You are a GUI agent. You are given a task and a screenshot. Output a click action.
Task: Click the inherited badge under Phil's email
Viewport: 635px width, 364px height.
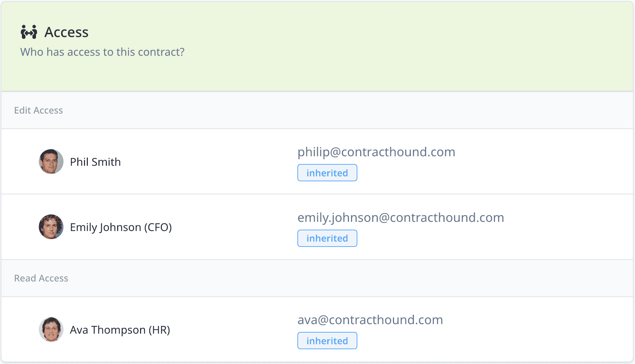point(327,173)
